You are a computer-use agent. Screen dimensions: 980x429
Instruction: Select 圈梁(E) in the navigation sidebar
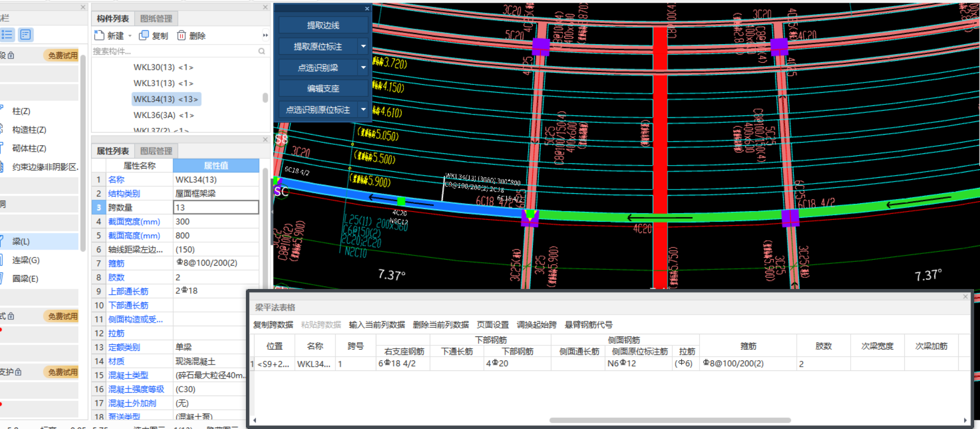[25, 279]
